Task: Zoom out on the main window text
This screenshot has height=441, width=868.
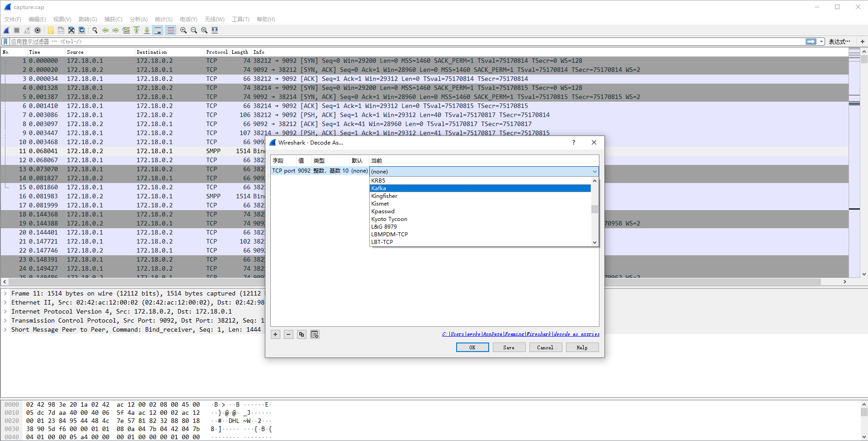Action: click(194, 30)
